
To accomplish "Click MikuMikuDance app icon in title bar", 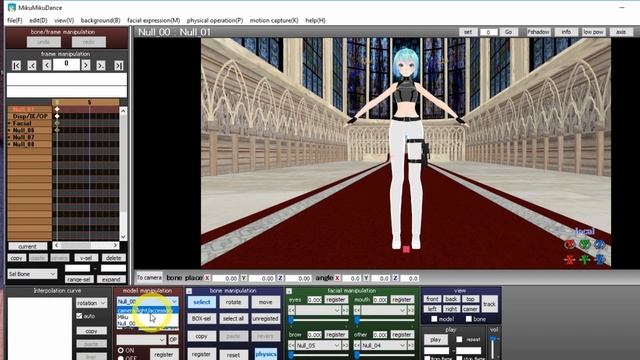I will (11, 7).
